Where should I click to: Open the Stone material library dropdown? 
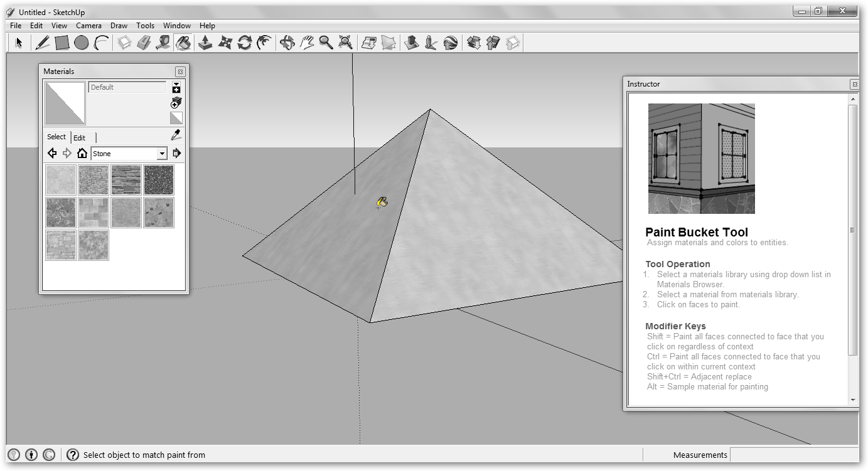(x=162, y=154)
